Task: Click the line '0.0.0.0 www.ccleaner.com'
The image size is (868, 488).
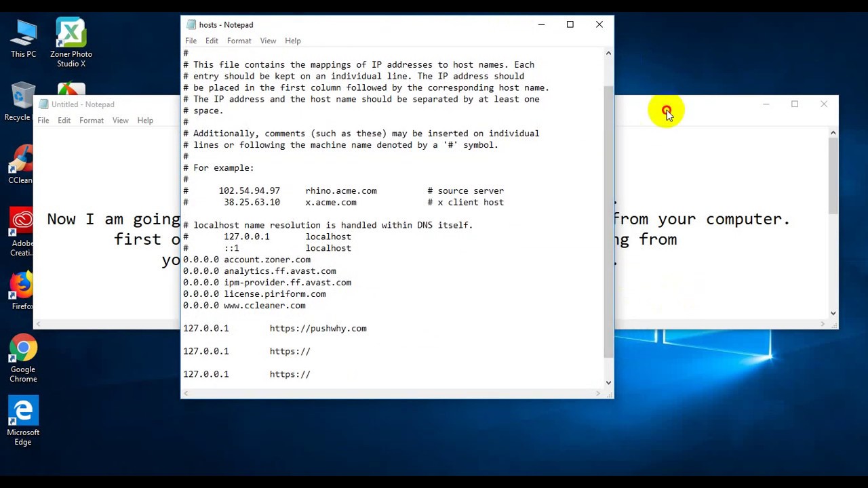Action: [x=244, y=306]
